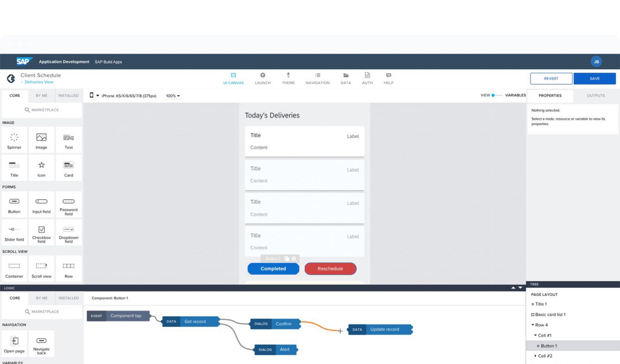The width and height of the screenshot is (620, 364).
Task: Toggle the View/Variables switch
Action: tap(496, 95)
